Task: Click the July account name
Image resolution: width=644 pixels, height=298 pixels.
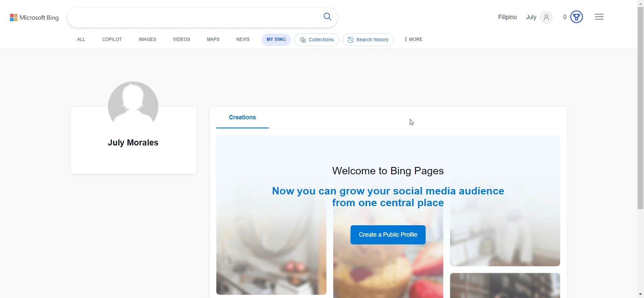Action: [x=531, y=17]
